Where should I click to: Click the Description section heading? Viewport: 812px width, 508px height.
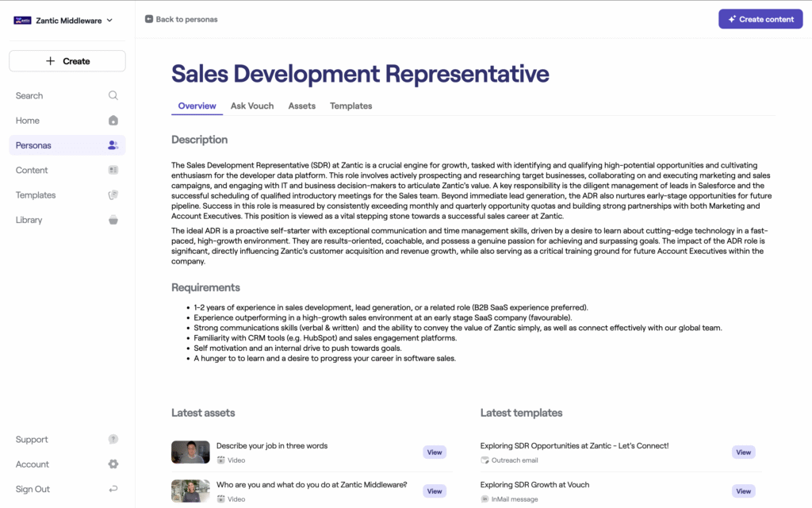(199, 140)
